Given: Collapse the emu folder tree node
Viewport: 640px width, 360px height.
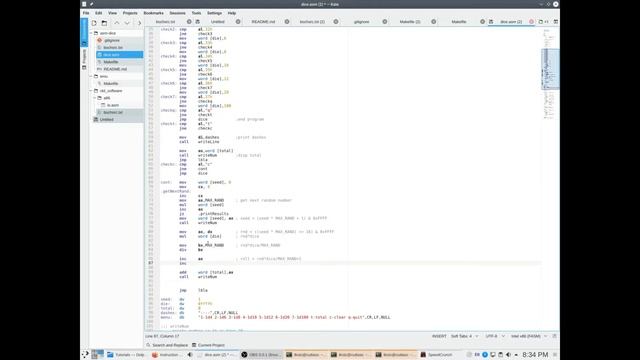Looking at the screenshot, I should pos(91,76).
